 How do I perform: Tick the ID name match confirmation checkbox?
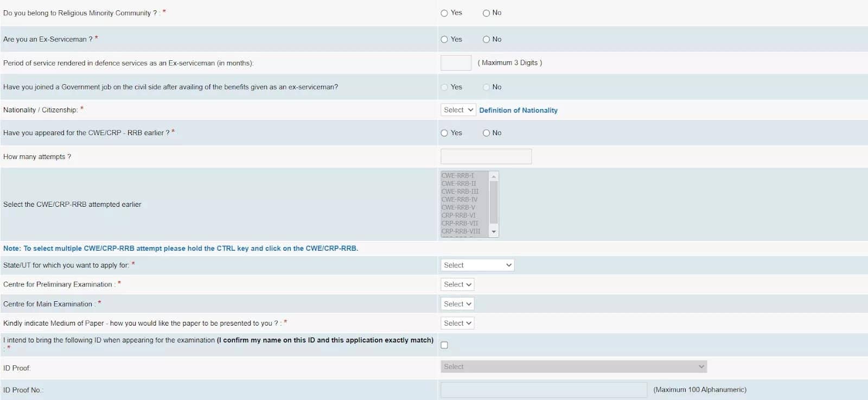coord(444,345)
